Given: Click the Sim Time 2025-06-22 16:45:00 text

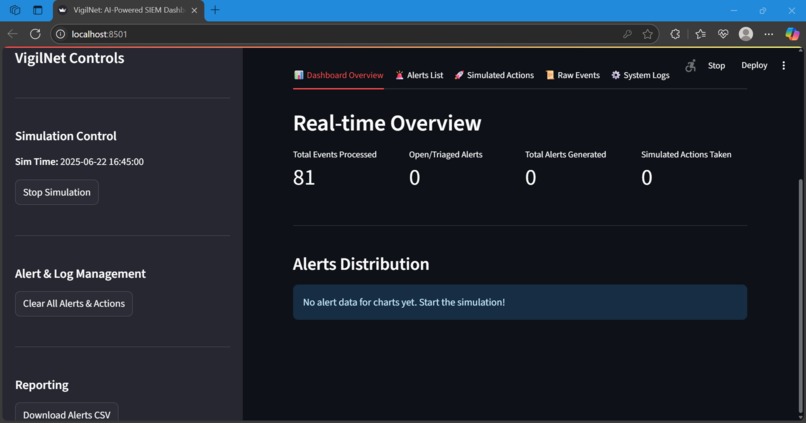Looking at the screenshot, I should (x=79, y=161).
